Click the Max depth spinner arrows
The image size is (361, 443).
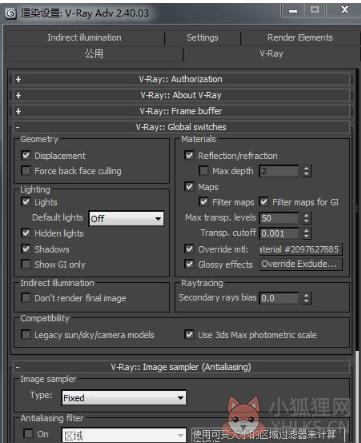(306, 171)
